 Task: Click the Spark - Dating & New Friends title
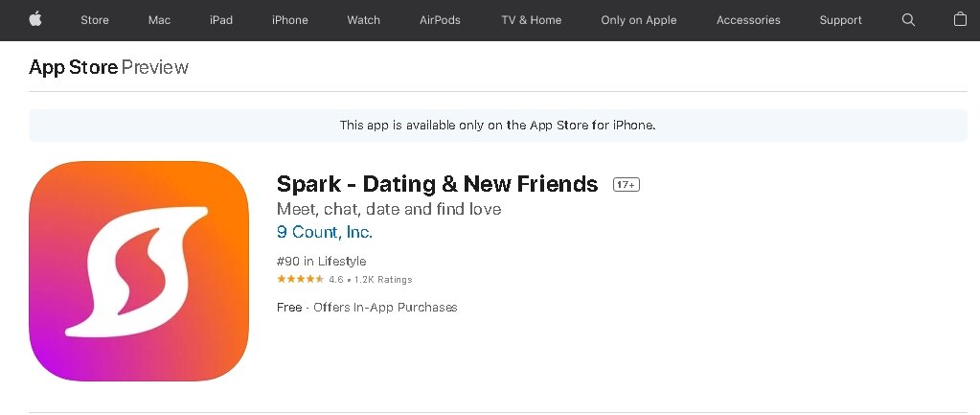point(438,184)
